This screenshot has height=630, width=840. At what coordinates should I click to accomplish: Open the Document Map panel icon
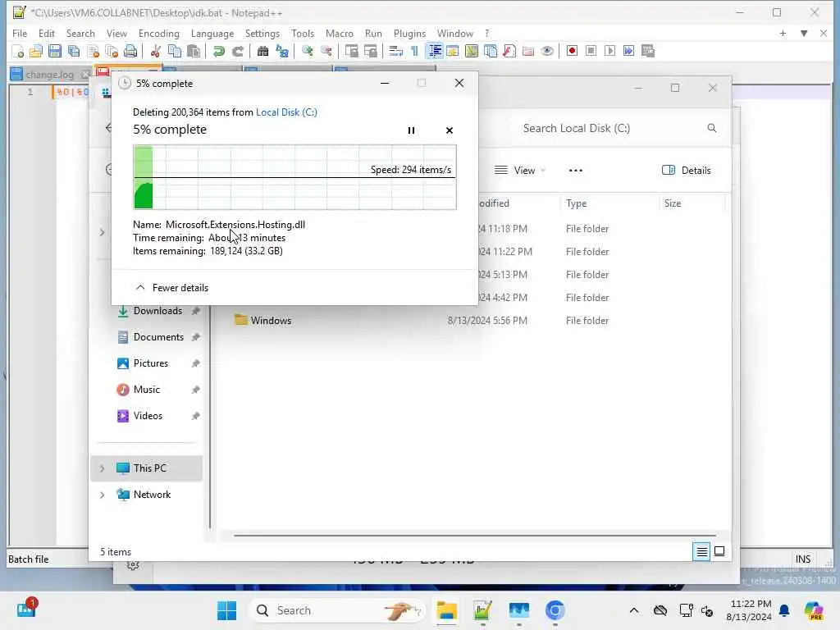pos(472,51)
